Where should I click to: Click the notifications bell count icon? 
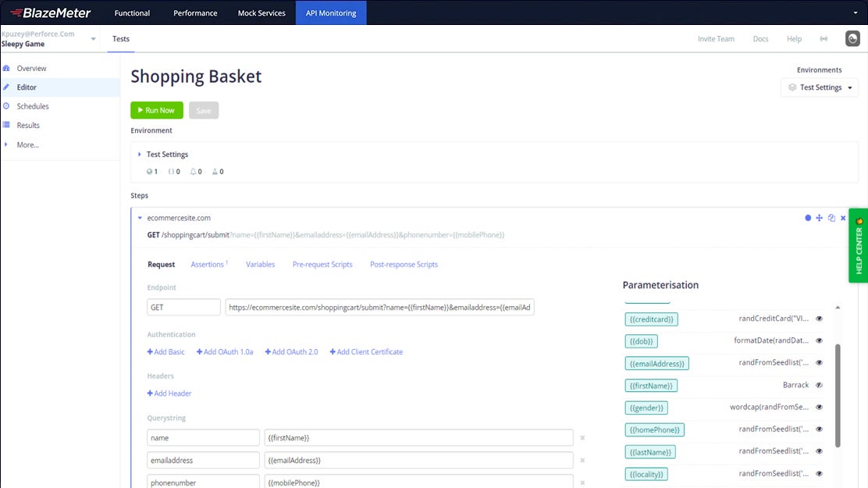click(194, 172)
